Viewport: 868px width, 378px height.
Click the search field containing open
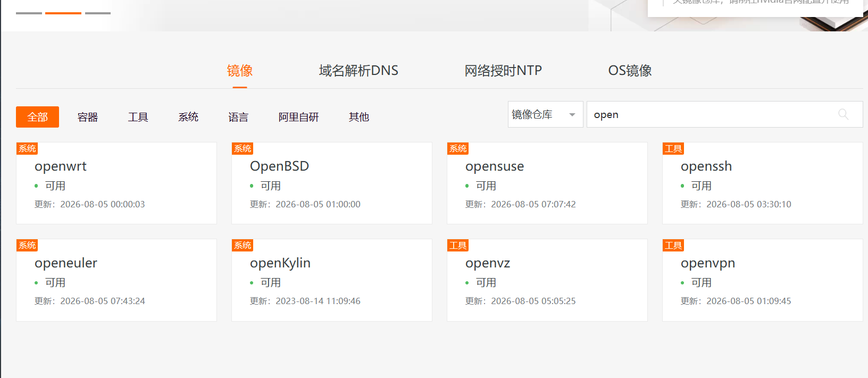724,114
